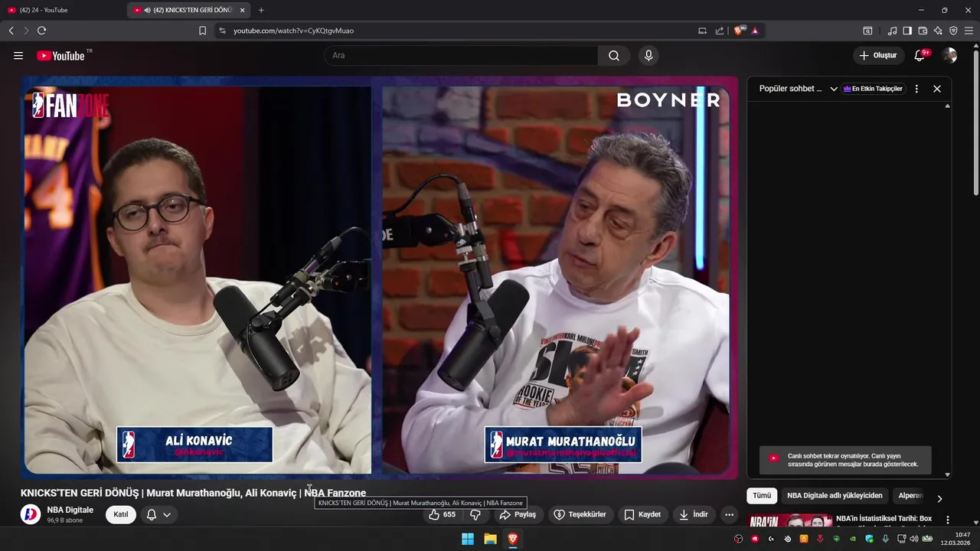Click the En Etkin Takipçiler chip
This screenshot has width=980, height=551.
coord(873,89)
